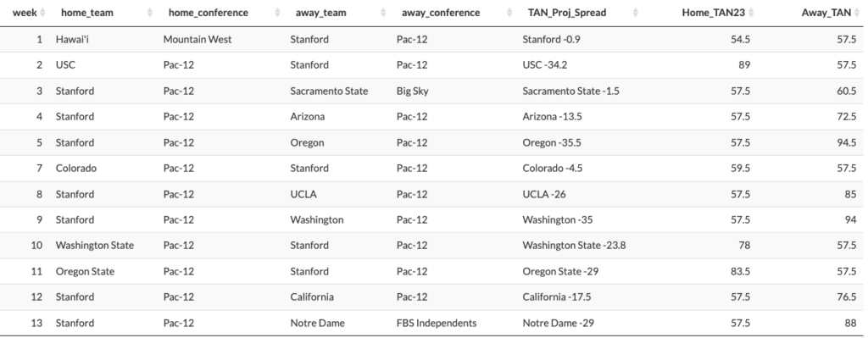The width and height of the screenshot is (868, 338).
Task: Click TAN_Proj_Spread sort arrows
Action: pyautogui.click(x=636, y=13)
